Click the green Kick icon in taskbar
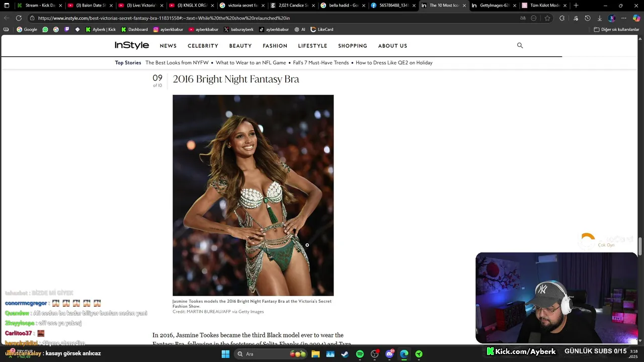This screenshot has width=644, height=362. coord(419,354)
